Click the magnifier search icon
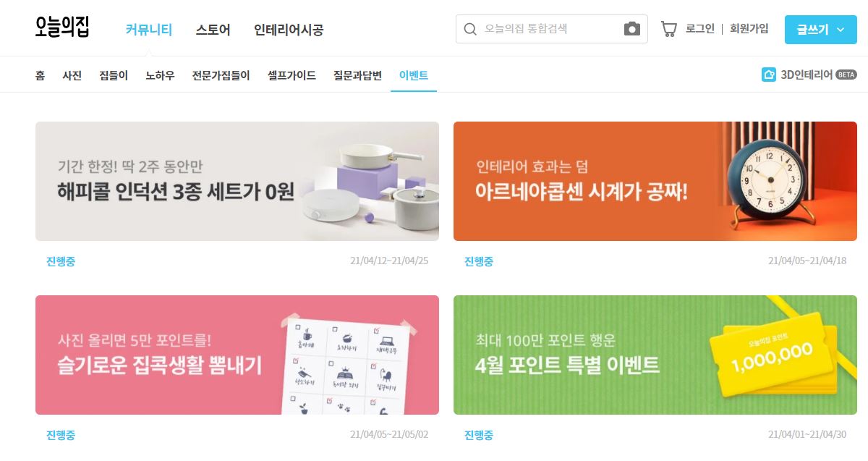This screenshot has height=461, width=868. (470, 29)
